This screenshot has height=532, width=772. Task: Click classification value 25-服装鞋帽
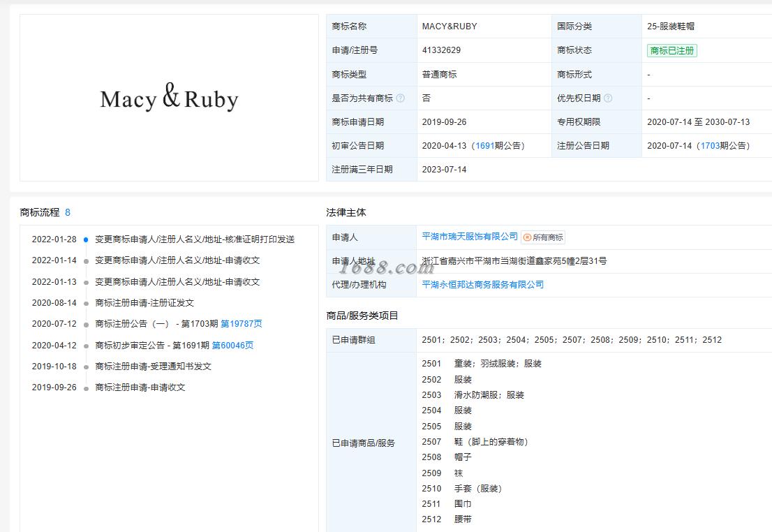[671, 27]
